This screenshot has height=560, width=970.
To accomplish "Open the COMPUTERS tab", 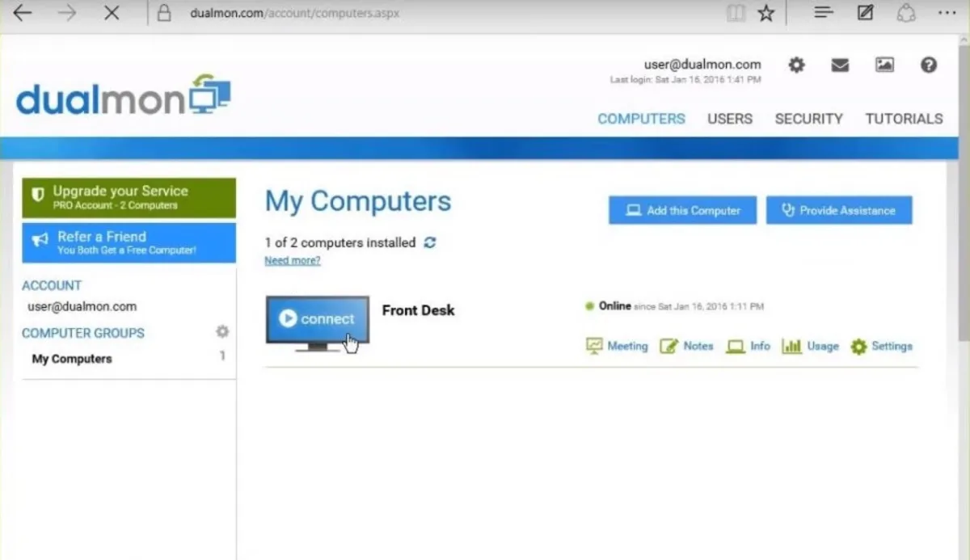I will [641, 119].
